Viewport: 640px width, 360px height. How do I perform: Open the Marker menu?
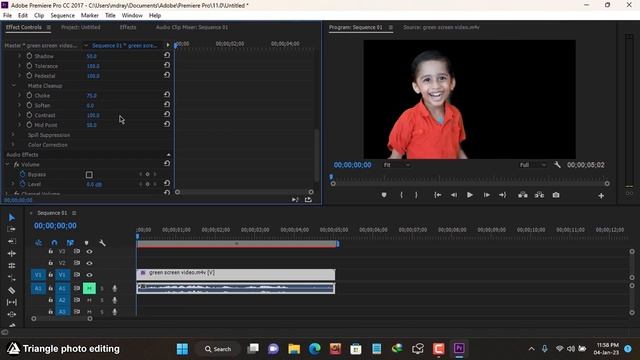tap(89, 16)
